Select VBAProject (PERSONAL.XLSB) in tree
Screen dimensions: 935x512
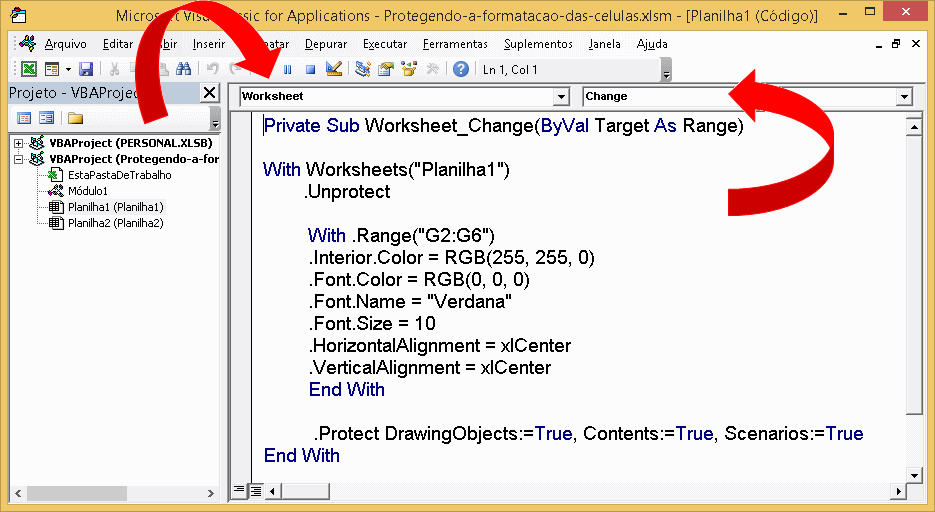(131, 143)
